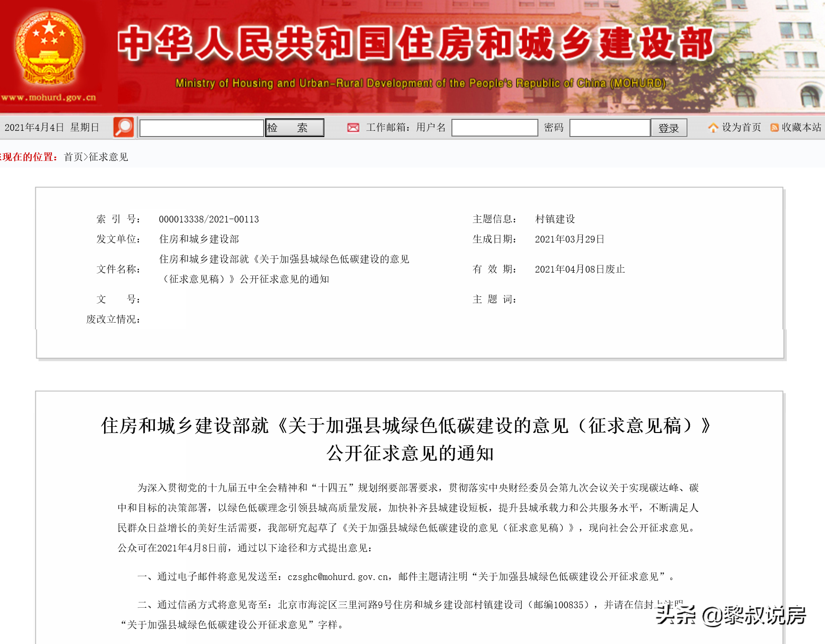Open 征求意见 breadcrumb link

pyautogui.click(x=108, y=157)
